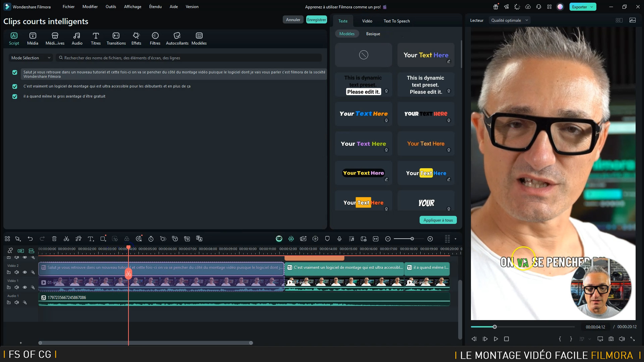
Task: Open the Transitions tool
Action: pyautogui.click(x=116, y=39)
